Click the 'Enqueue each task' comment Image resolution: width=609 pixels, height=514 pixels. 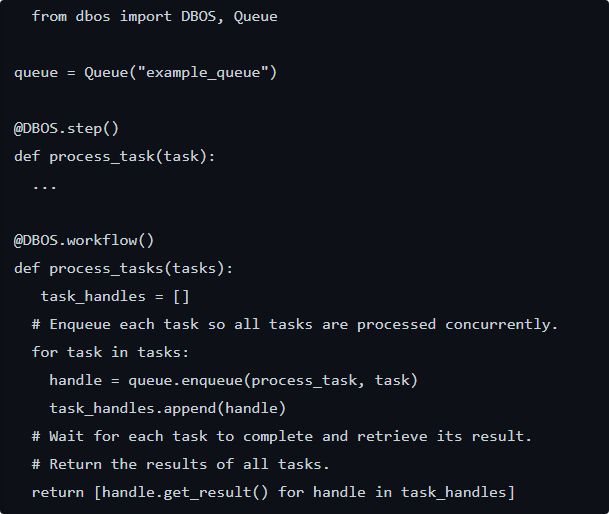point(295,324)
